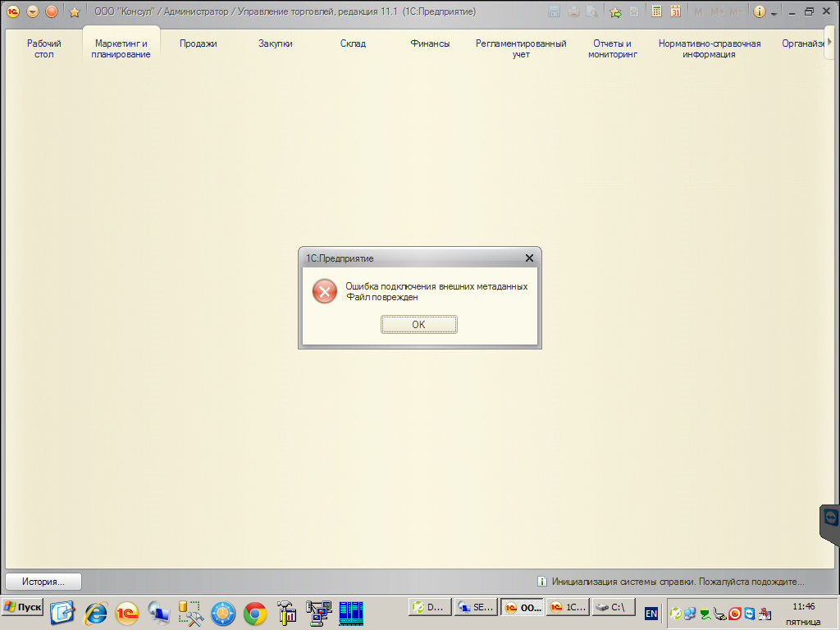
Task: Open the network computers icon in quick launch
Action: 319,614
